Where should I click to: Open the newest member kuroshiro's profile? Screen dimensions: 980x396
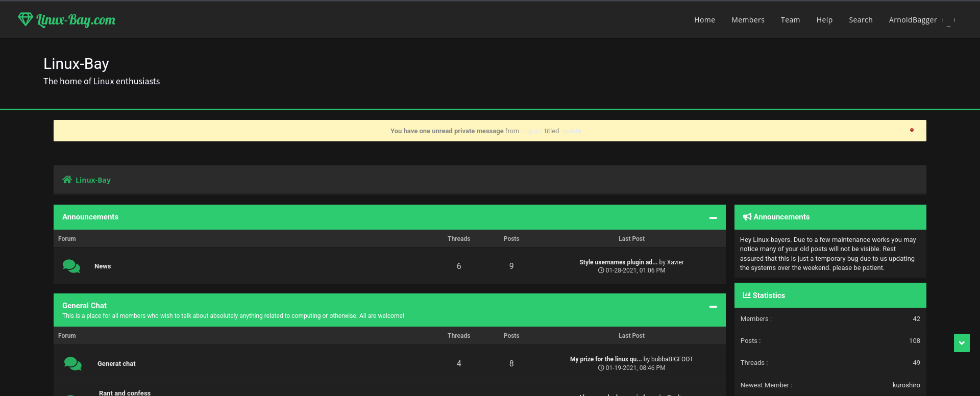(x=906, y=385)
